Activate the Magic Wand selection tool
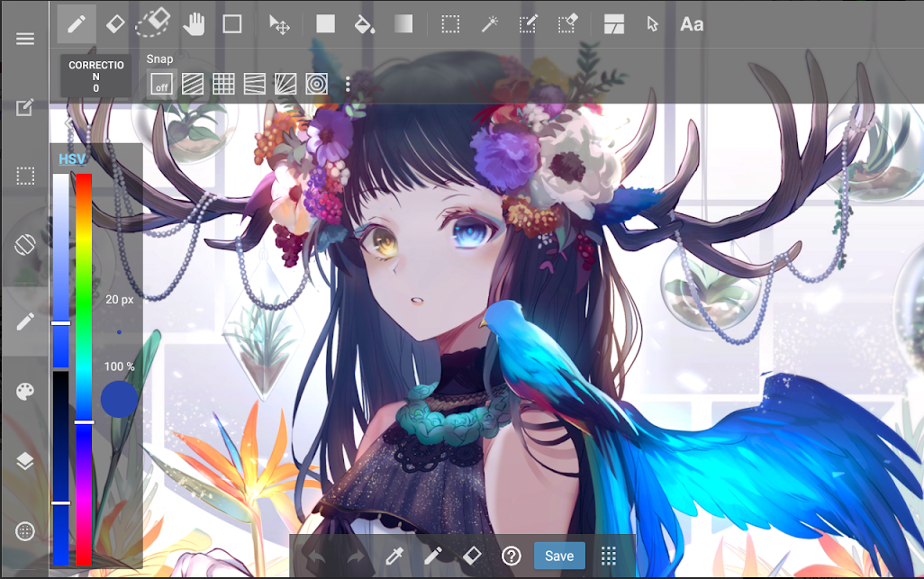Screen dimensions: 924x579 (x=489, y=24)
